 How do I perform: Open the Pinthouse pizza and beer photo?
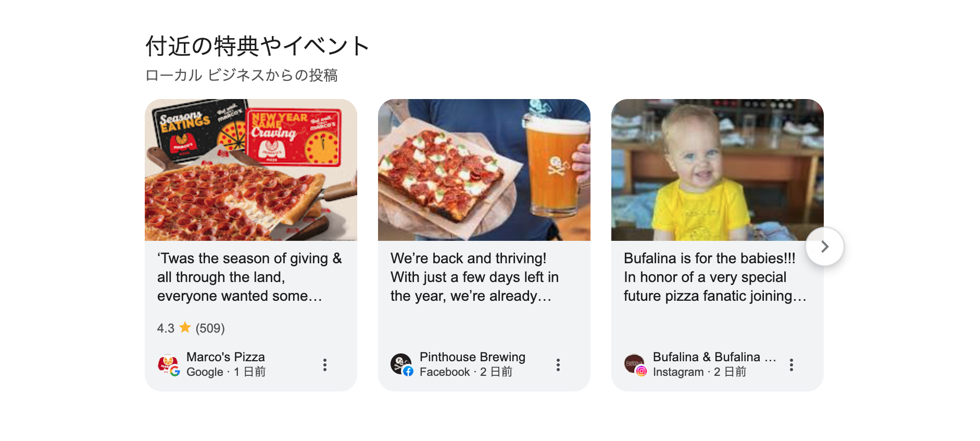pos(484,170)
